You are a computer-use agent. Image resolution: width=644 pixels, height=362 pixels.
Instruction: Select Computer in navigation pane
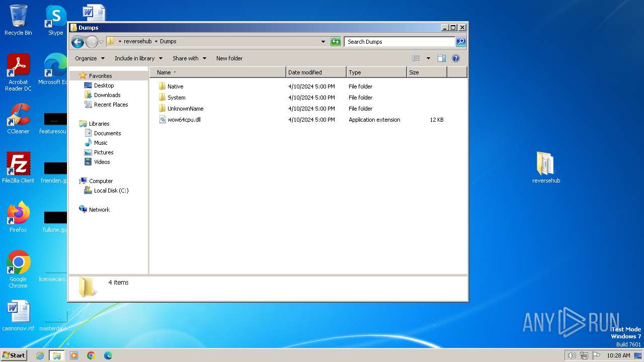point(101,181)
